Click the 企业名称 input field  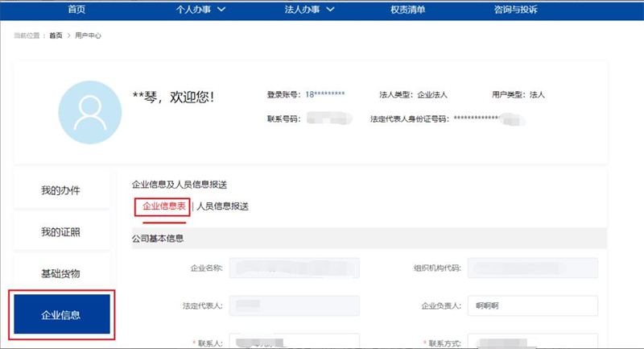(294, 268)
